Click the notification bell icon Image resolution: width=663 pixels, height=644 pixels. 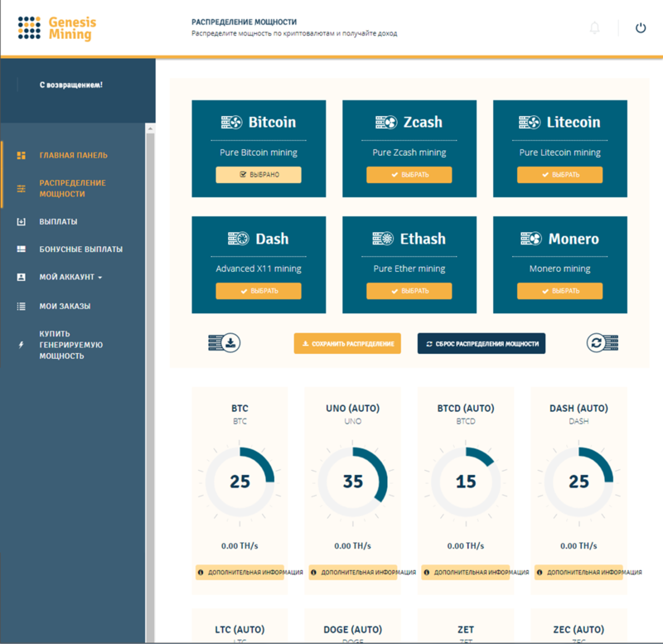tap(594, 28)
